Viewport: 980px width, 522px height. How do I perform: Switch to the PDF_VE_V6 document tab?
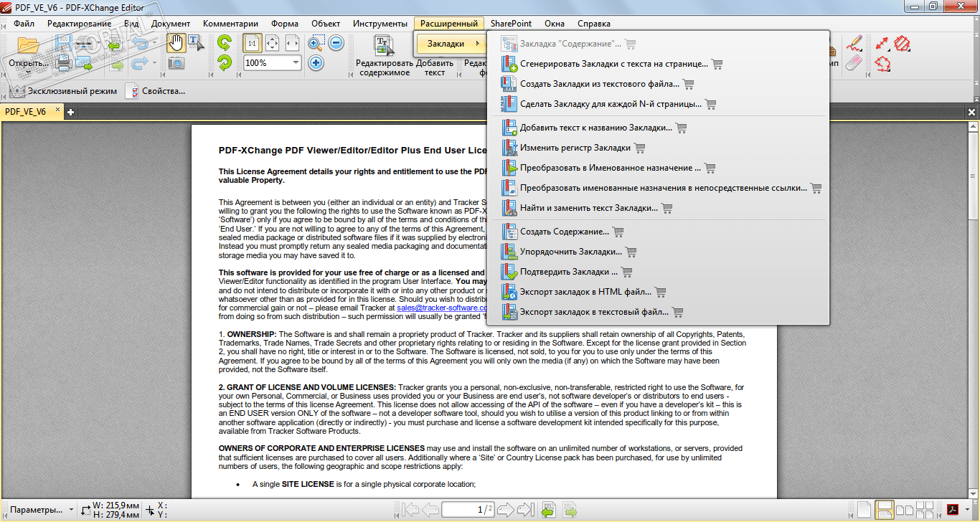(26, 112)
